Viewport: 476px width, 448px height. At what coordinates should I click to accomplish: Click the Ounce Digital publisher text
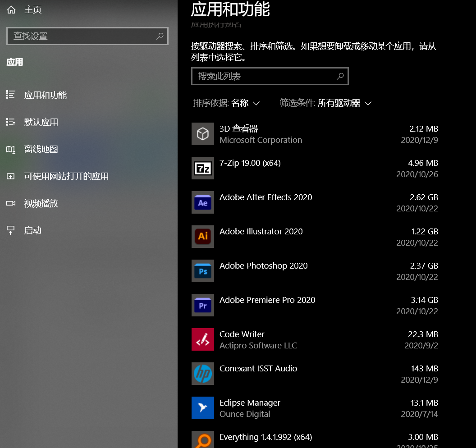pyautogui.click(x=245, y=414)
